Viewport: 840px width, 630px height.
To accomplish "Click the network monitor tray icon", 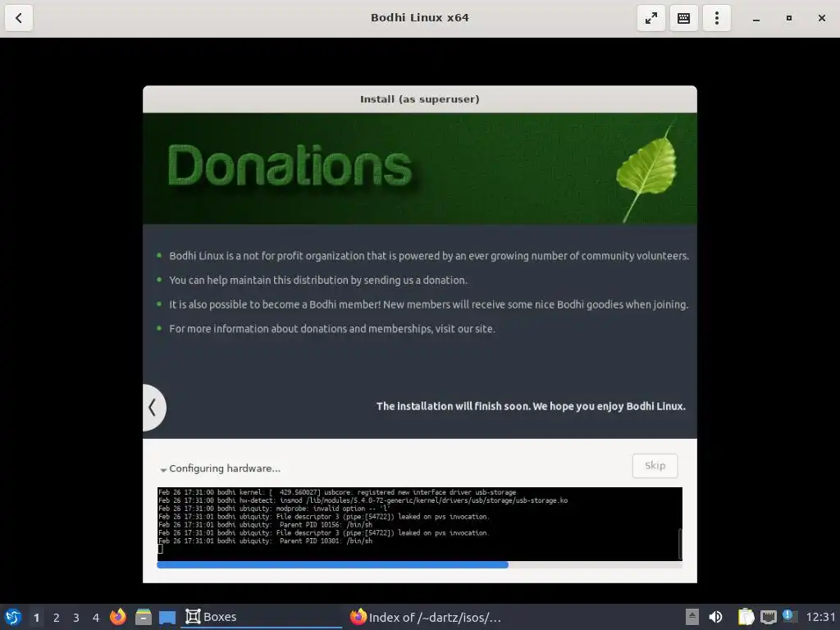I will [x=768, y=617].
